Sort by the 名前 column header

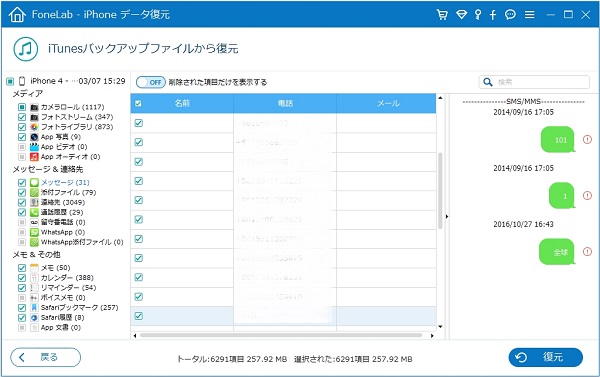tap(182, 103)
